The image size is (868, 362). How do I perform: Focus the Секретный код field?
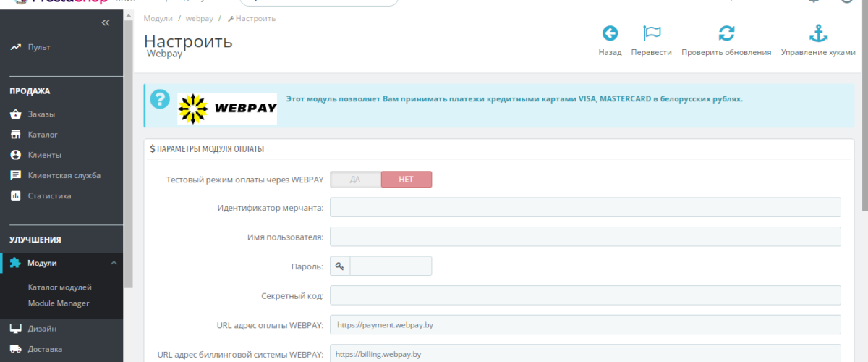[585, 295]
